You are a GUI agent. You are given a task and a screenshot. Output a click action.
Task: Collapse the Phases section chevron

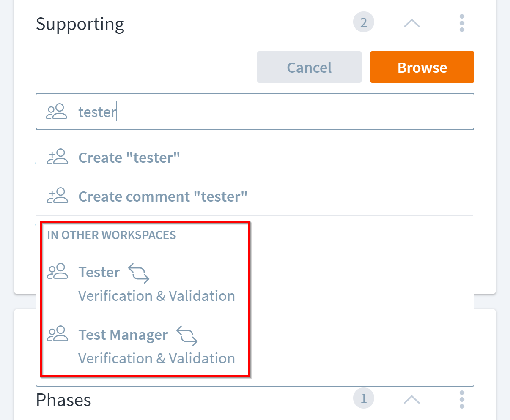pyautogui.click(x=411, y=399)
